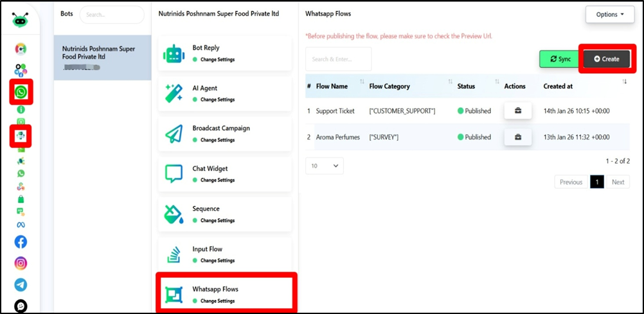Click the Facebook icon in sidebar

[x=21, y=241]
